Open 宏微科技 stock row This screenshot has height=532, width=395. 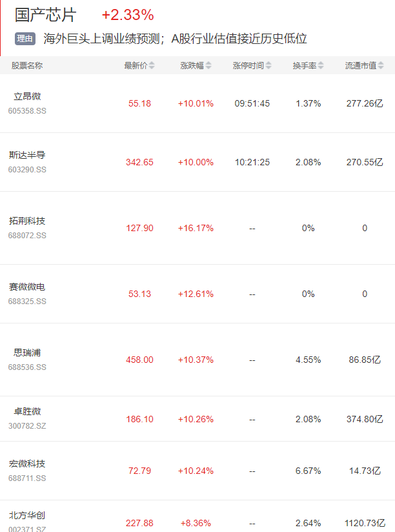(x=197, y=471)
